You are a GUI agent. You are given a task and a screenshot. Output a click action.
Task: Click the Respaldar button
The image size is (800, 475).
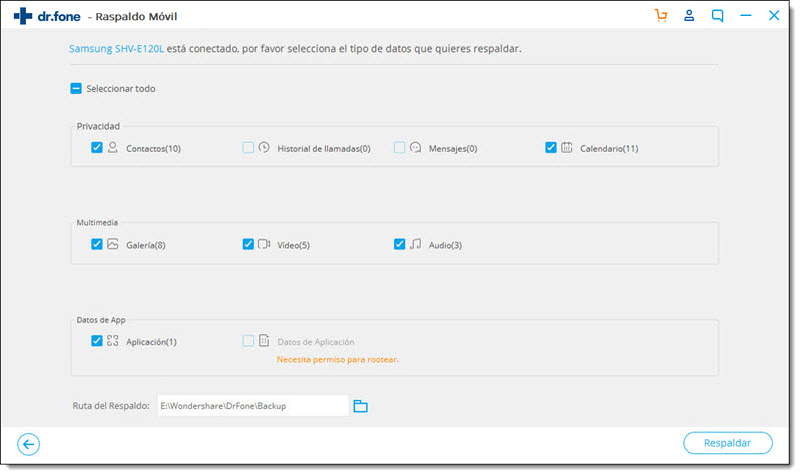pyautogui.click(x=728, y=443)
